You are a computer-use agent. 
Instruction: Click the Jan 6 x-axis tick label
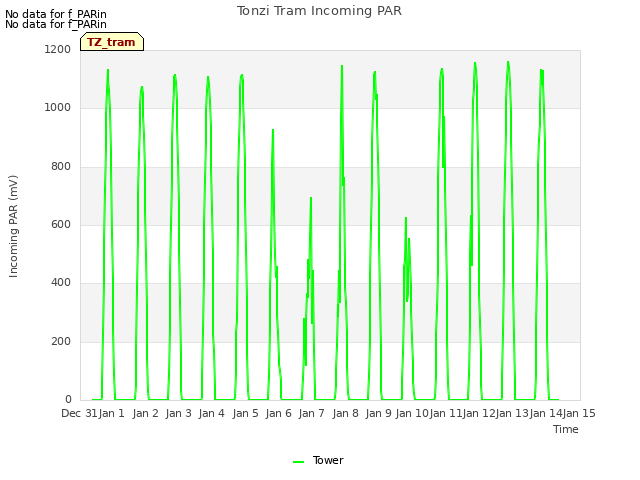[278, 413]
